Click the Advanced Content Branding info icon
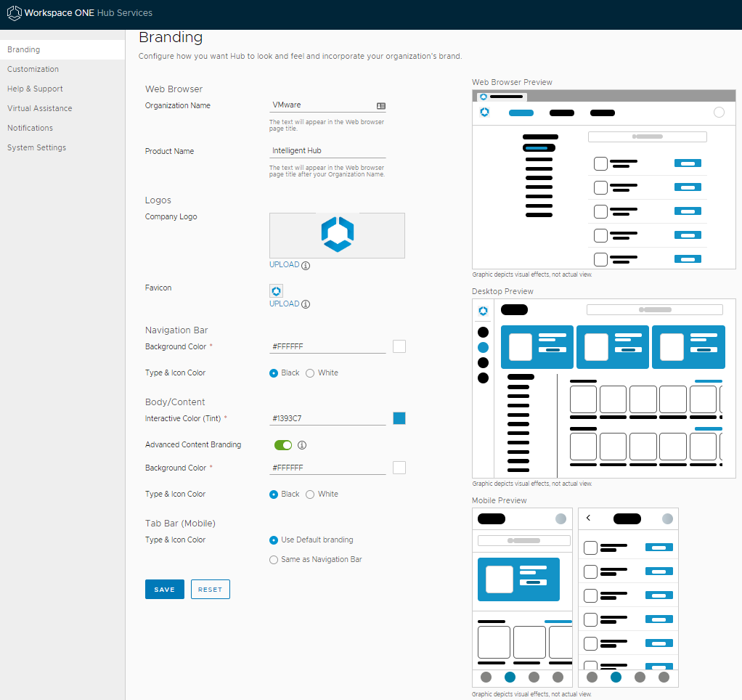742x700 pixels. (x=302, y=445)
